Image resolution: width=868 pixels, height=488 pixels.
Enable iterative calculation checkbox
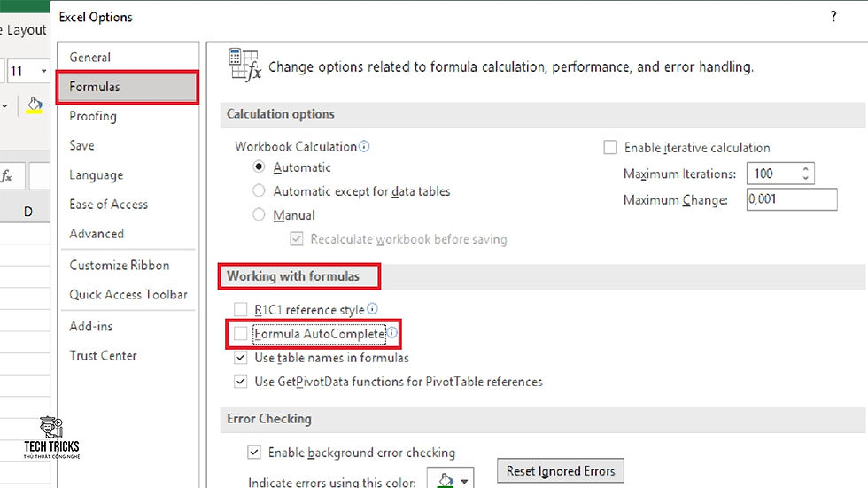610,147
